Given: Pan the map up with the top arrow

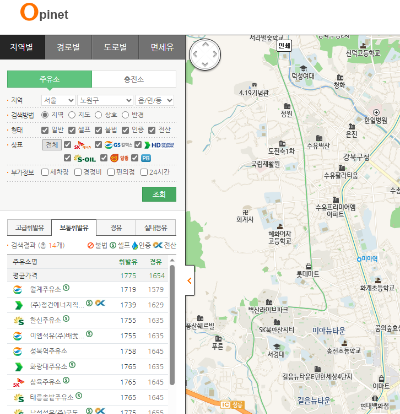Looking at the screenshot, I should pyautogui.click(x=205, y=44).
